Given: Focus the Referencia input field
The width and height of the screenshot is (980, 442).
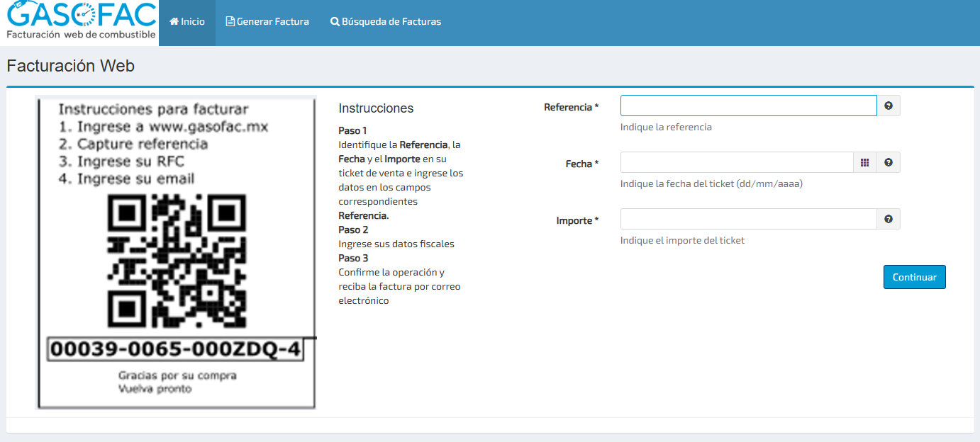Looking at the screenshot, I should (x=749, y=106).
